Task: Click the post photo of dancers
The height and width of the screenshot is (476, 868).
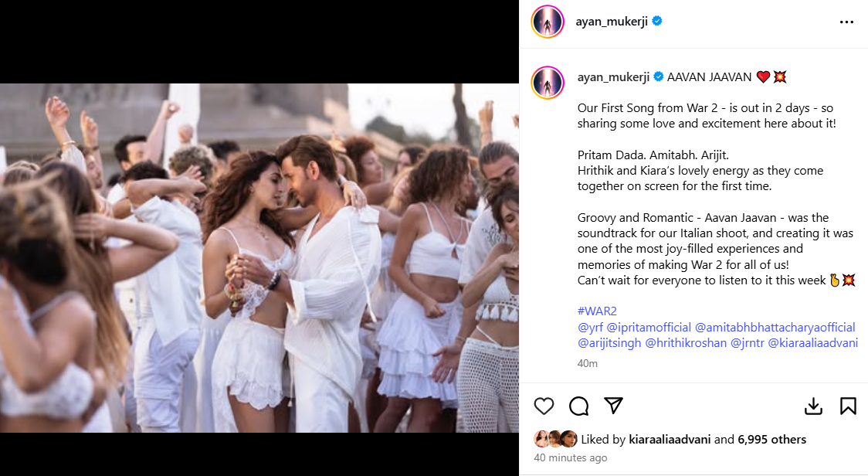Action: tap(259, 257)
